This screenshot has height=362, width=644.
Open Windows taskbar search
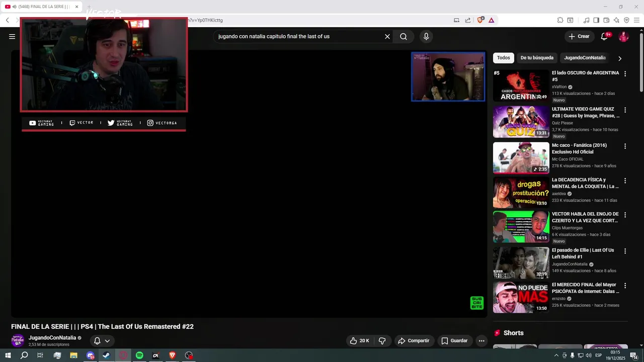click(x=24, y=355)
